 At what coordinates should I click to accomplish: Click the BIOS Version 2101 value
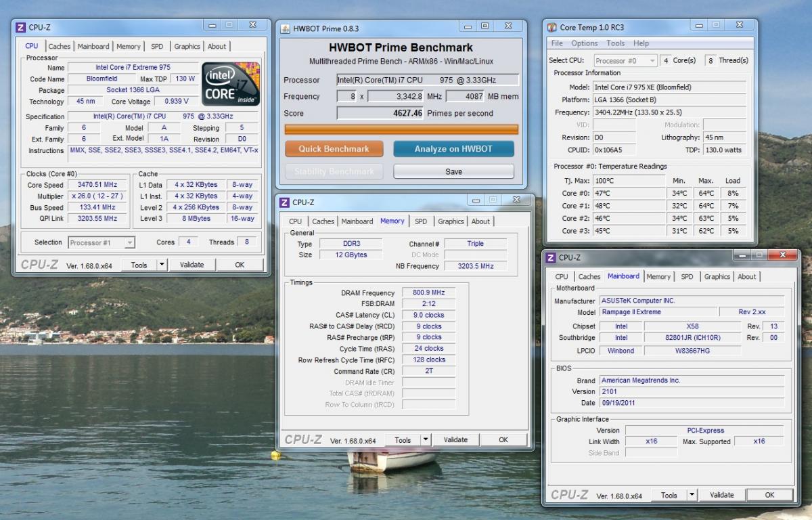[x=692, y=391]
